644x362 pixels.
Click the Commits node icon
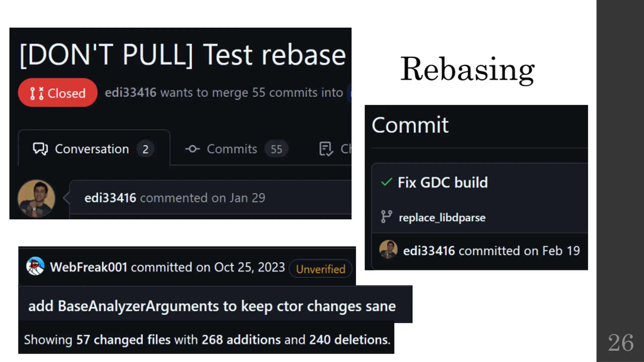click(192, 149)
